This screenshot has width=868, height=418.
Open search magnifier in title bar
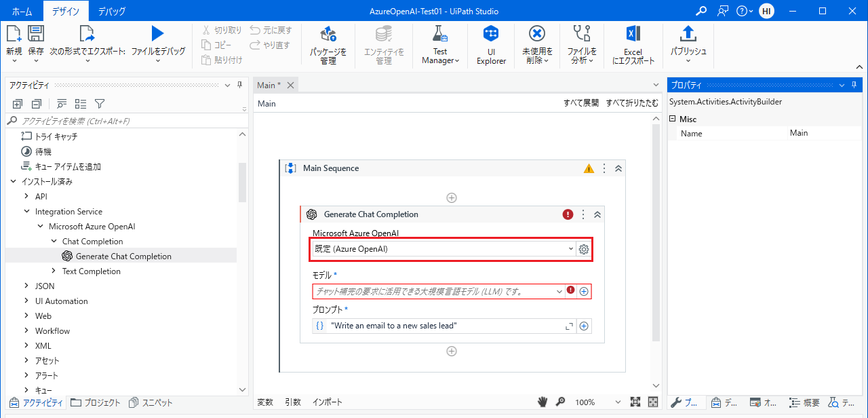(x=701, y=11)
